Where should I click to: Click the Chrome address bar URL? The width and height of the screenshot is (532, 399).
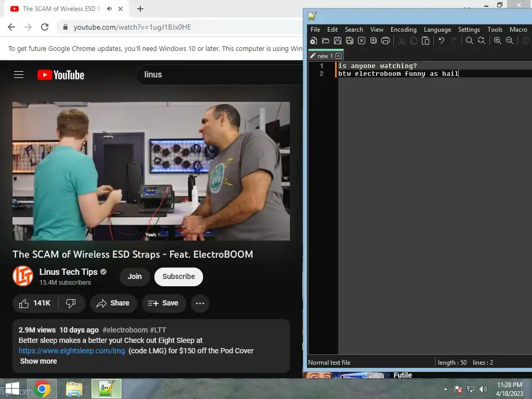tap(132, 27)
